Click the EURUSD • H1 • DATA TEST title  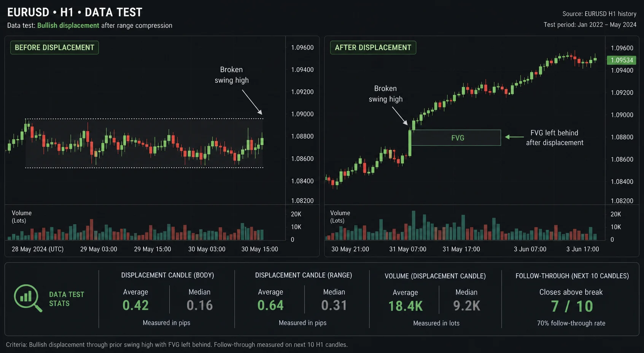coord(75,12)
